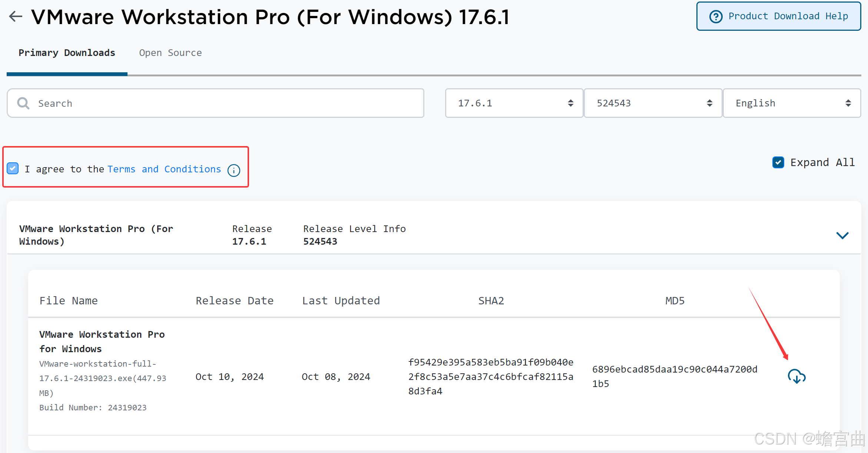Click the back arrow icon

16,16
